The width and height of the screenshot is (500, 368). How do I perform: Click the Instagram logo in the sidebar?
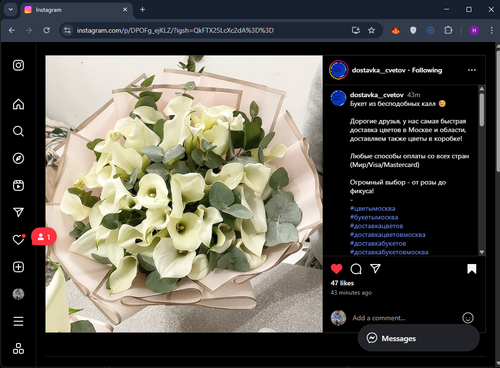pos(18,65)
